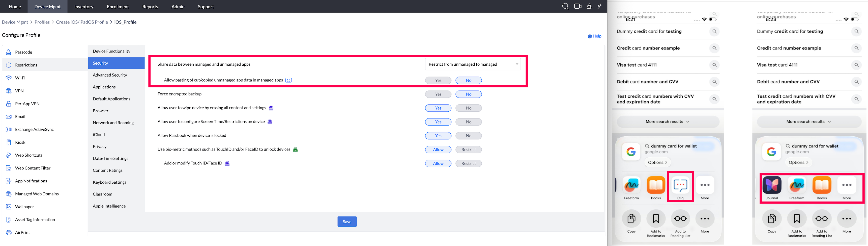Tap Add to Bookmarks icon
Screen dimensions: 868x246
click(x=656, y=219)
